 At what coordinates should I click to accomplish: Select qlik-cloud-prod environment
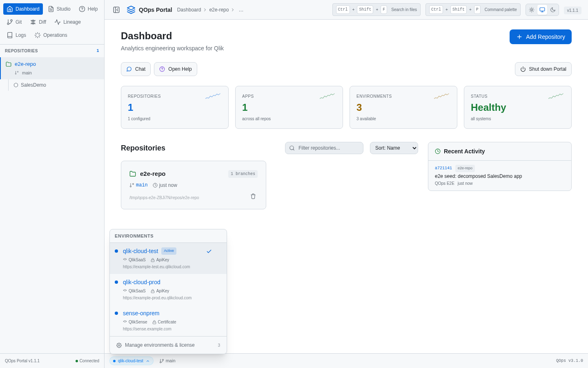pyautogui.click(x=168, y=289)
